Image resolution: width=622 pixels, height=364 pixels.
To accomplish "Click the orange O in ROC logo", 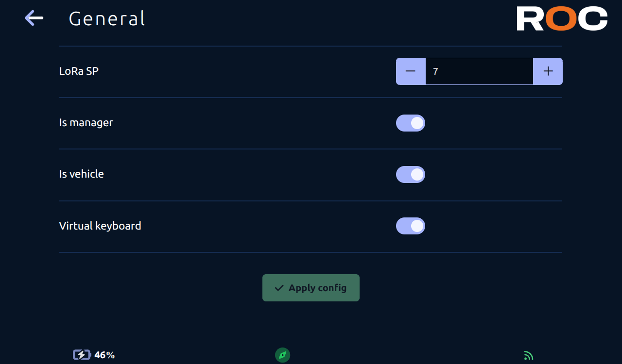I will point(562,18).
